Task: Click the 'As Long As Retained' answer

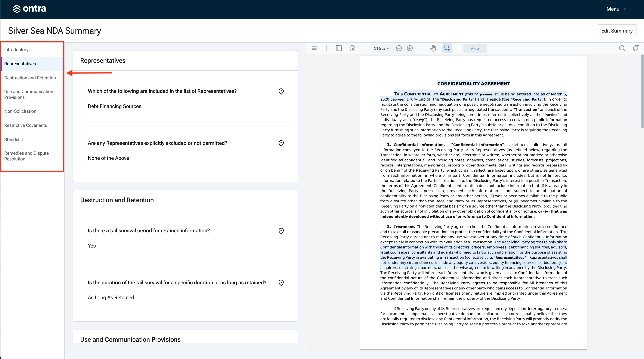Action: (x=111, y=297)
